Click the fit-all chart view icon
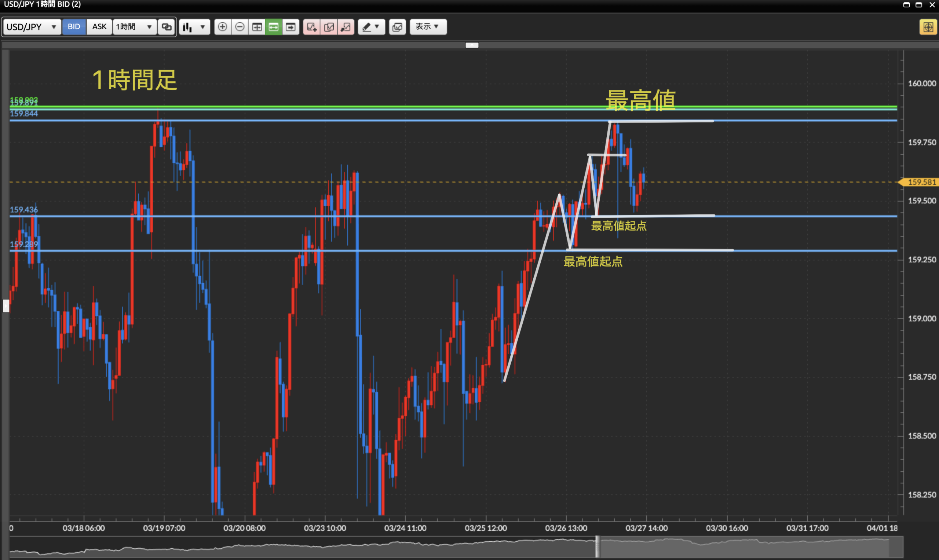 [257, 27]
